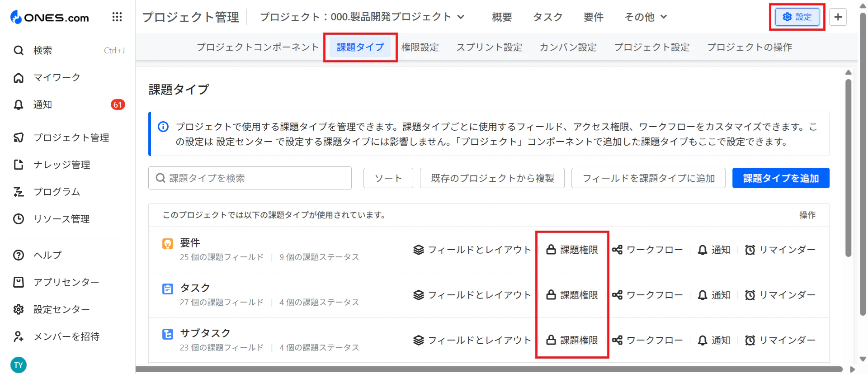
Task: Open 通知 settings for 要件
Action: coord(714,250)
